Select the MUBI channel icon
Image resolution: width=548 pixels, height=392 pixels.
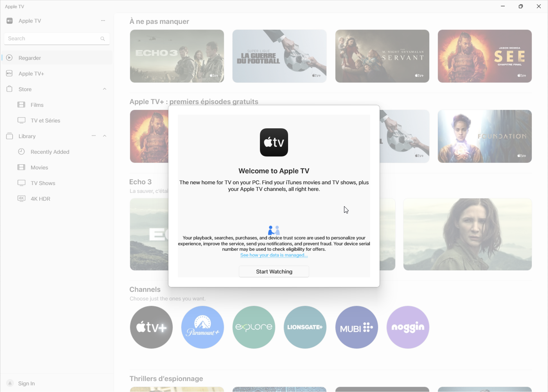tap(357, 327)
